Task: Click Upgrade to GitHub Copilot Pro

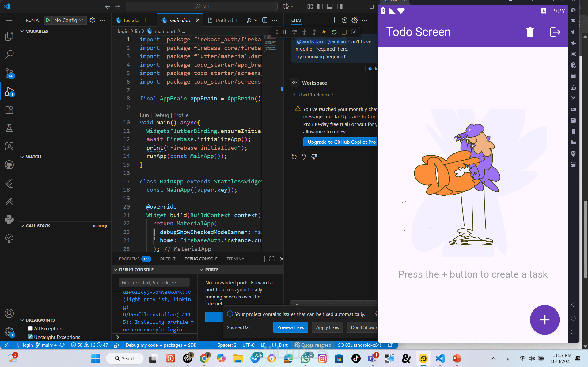Action: pyautogui.click(x=340, y=142)
